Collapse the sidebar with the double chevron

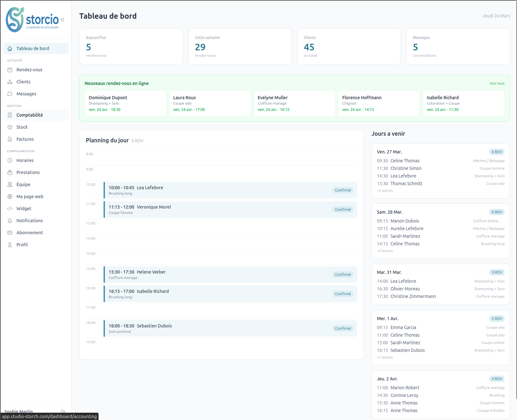62,20
